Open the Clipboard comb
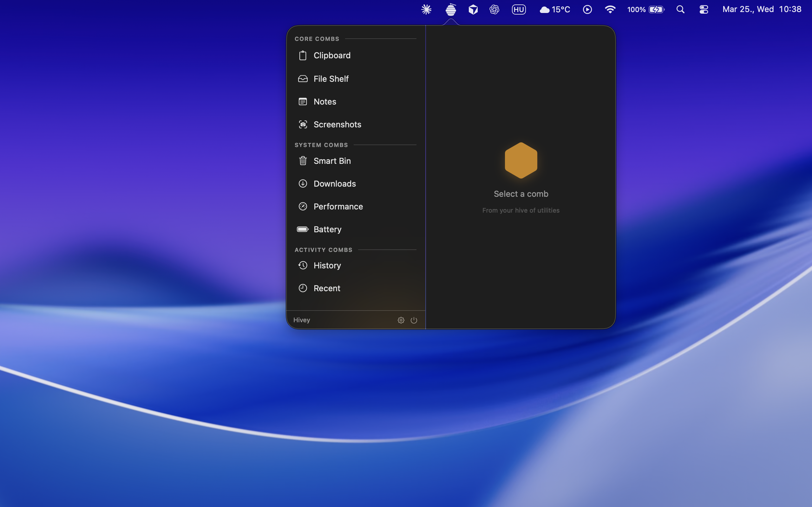Image resolution: width=812 pixels, height=507 pixels. pos(331,55)
